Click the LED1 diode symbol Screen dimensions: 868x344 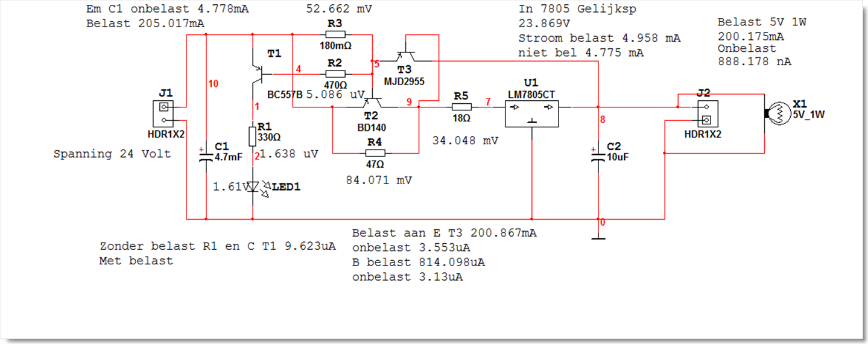tap(253, 186)
